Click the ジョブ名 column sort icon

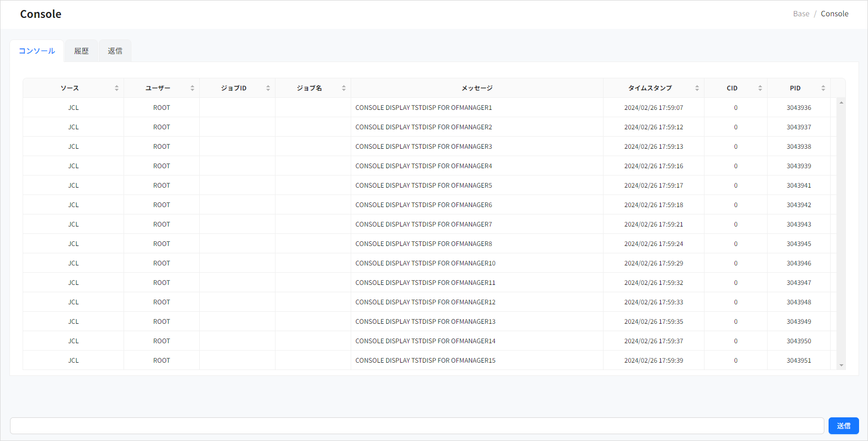pyautogui.click(x=344, y=88)
